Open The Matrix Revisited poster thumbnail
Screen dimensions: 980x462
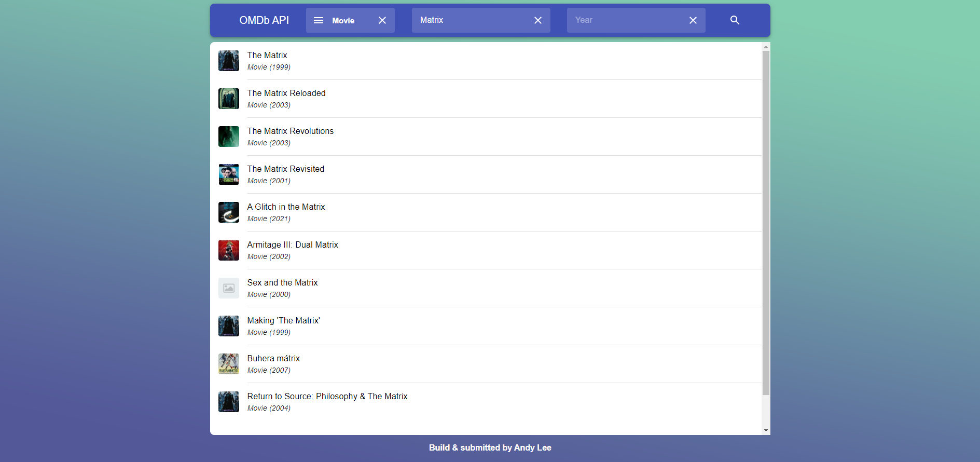tap(229, 174)
